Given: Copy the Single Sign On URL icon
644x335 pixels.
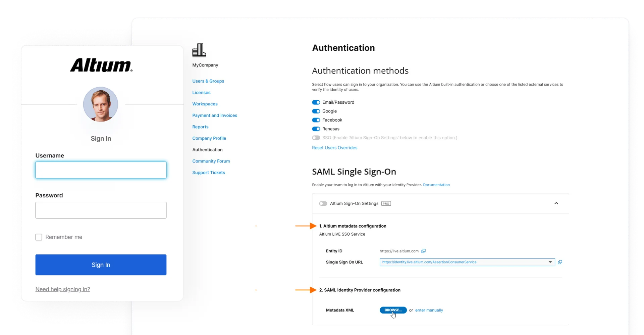Looking at the screenshot, I should click(560, 262).
